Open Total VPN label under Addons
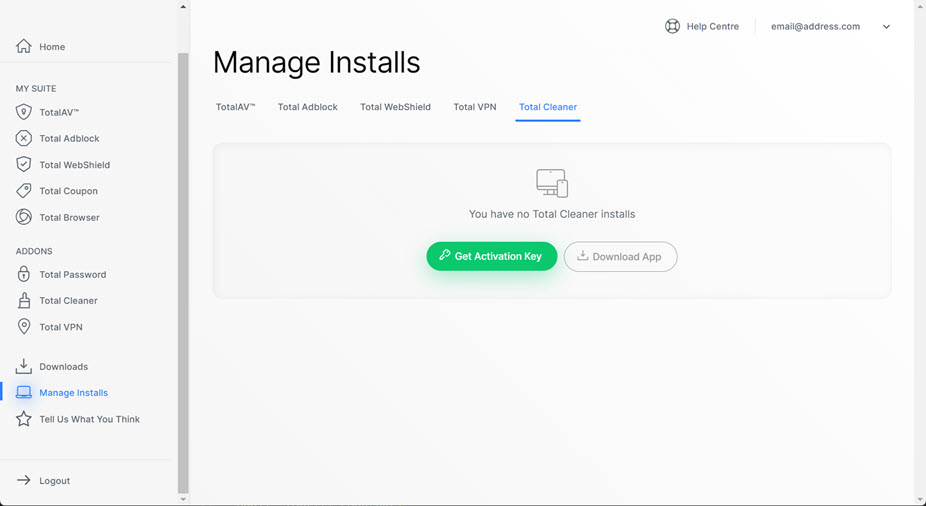Viewport: 926px width, 506px height. (61, 327)
